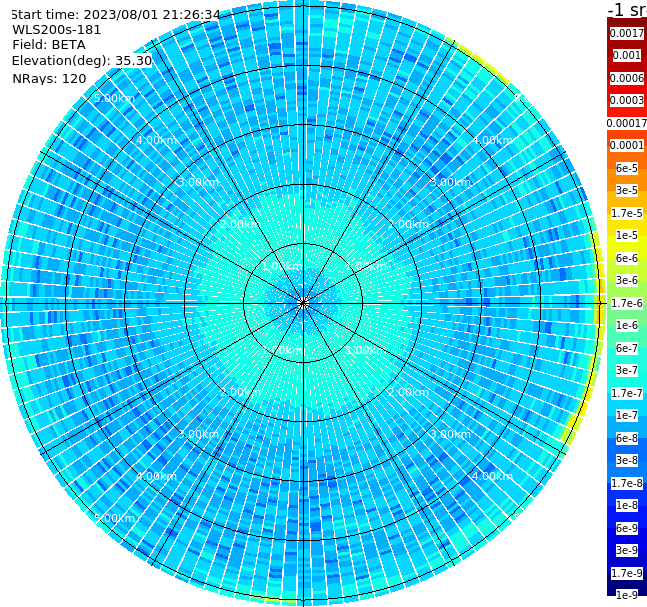647x607 pixels.
Task: Click the 3e-9 colorbar tick label
Action: (x=627, y=550)
